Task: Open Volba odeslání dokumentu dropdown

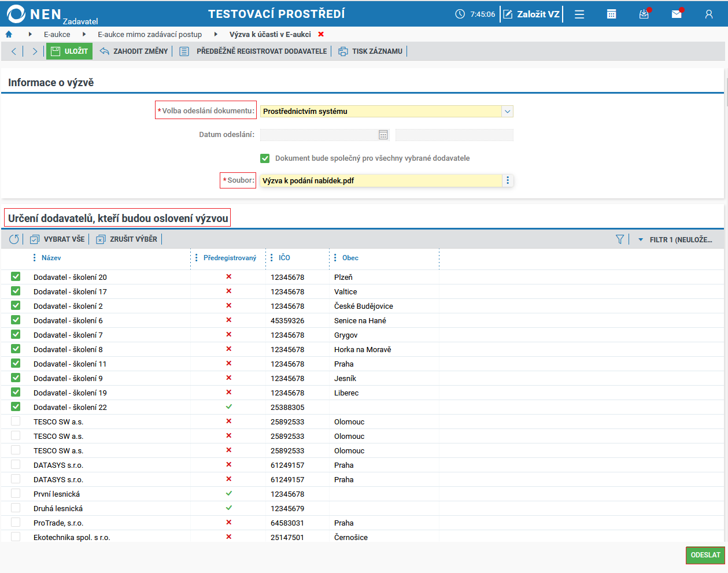Action: pyautogui.click(x=507, y=112)
